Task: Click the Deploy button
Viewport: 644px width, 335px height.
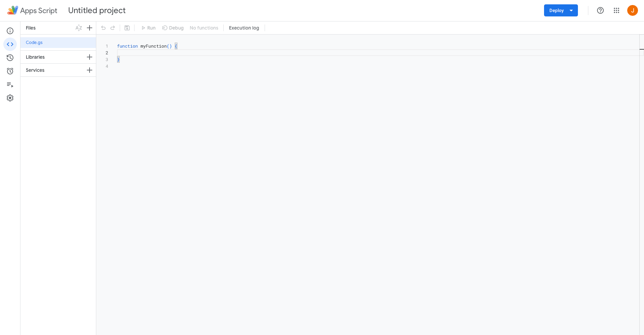Action: pyautogui.click(x=561, y=10)
